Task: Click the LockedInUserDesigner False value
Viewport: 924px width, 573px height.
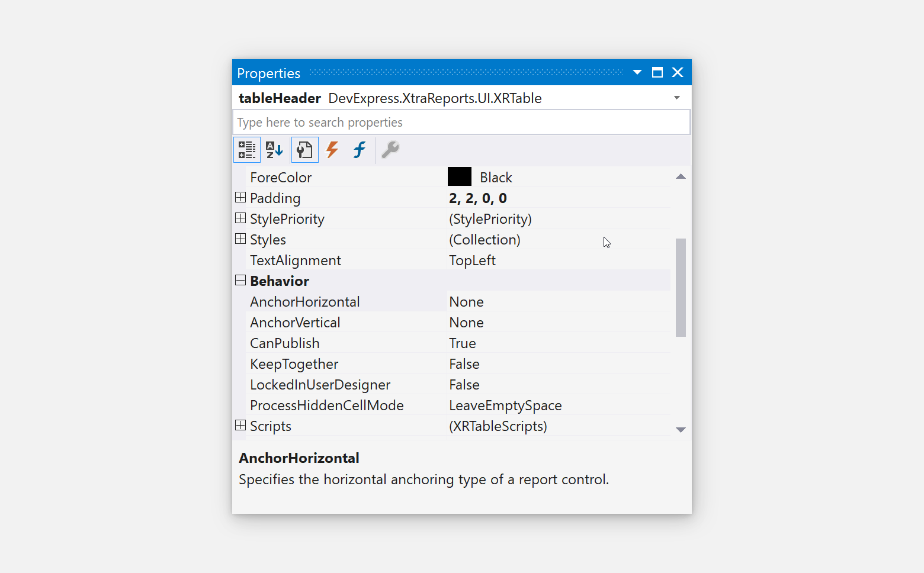Action: point(464,385)
